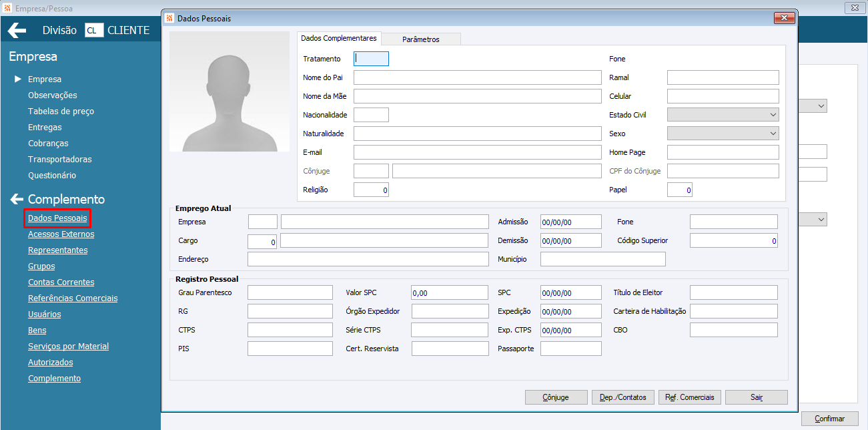Click the Município field

click(x=603, y=259)
